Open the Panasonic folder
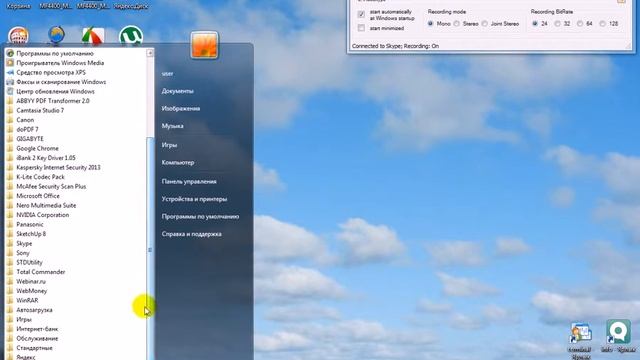640x360 pixels. pyautogui.click(x=25, y=224)
